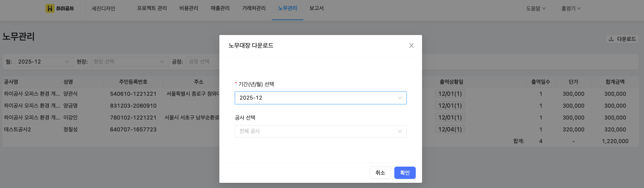Open the 월 filter dropdown on the page

[44, 62]
